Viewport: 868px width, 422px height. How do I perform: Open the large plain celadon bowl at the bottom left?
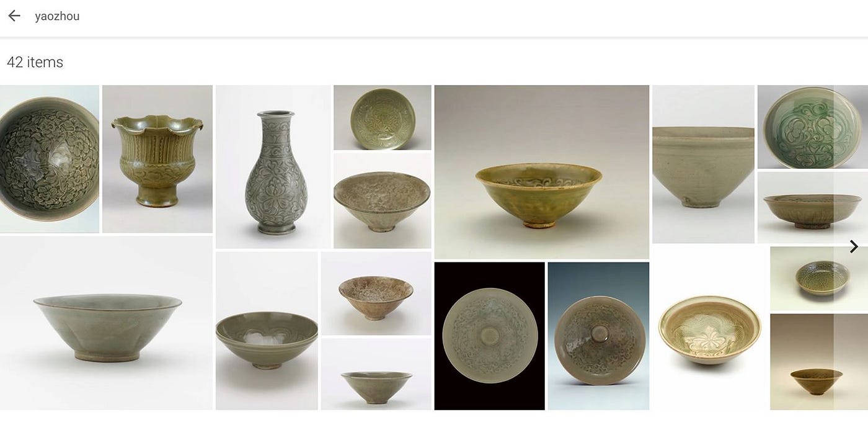[107, 323]
